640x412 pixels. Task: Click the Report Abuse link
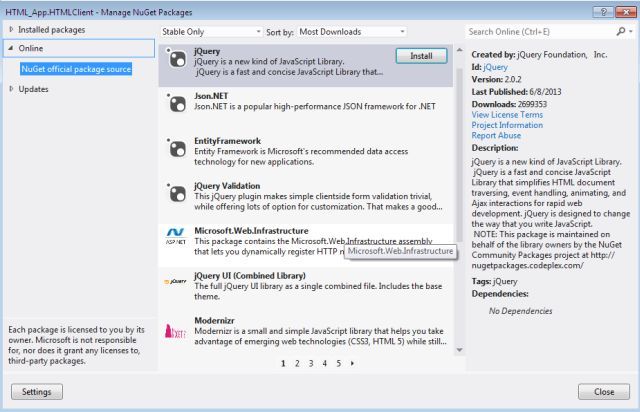click(x=496, y=136)
